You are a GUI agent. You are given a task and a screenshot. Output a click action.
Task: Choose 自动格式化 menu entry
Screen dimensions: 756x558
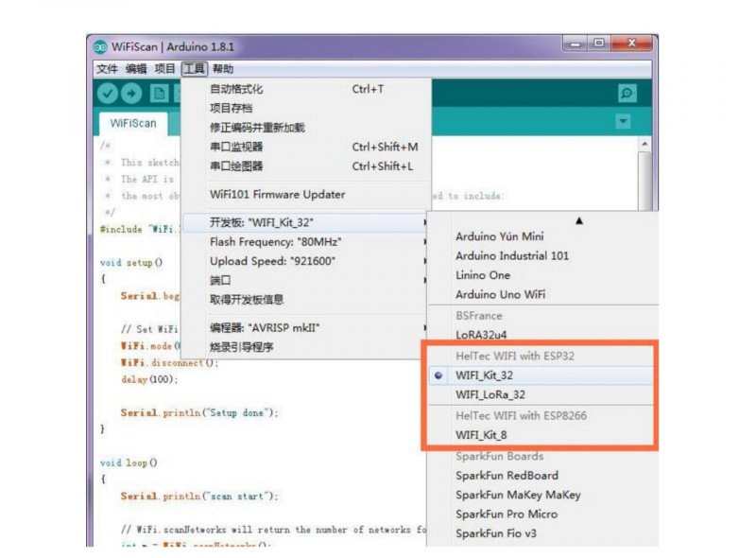(x=305, y=89)
